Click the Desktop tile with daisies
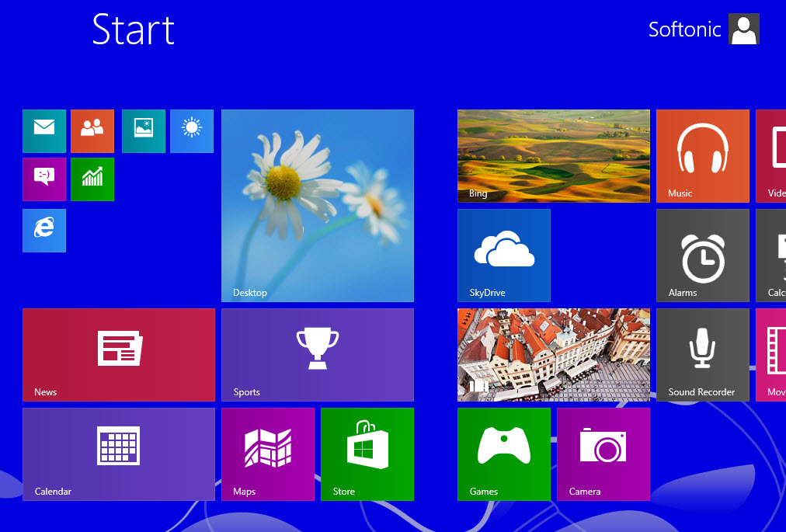786x532 pixels. tap(318, 206)
